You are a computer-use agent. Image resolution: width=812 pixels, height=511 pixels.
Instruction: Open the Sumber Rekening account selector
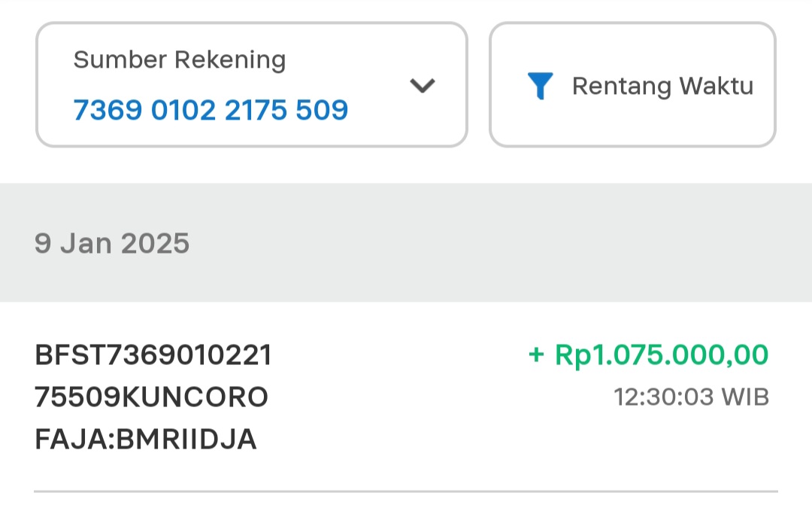coord(251,84)
